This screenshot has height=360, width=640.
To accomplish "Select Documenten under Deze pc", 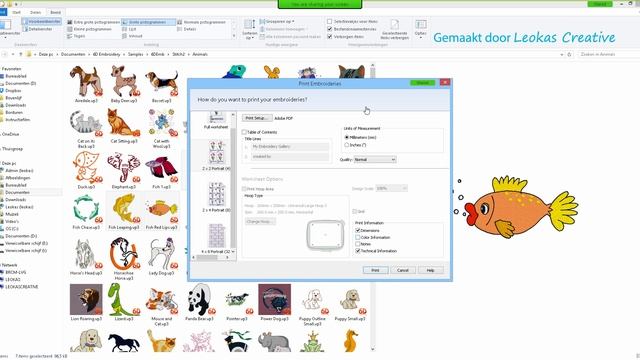I will coord(17,192).
